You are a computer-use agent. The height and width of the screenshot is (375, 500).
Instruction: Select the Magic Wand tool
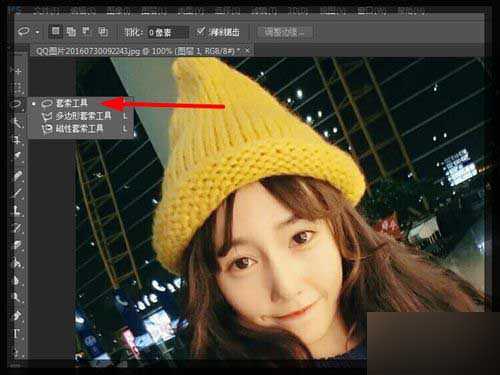[x=17, y=122]
